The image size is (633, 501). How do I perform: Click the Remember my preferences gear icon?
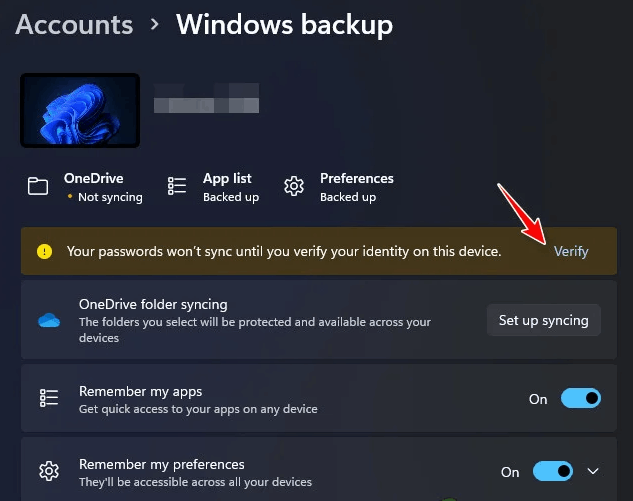[x=49, y=471]
